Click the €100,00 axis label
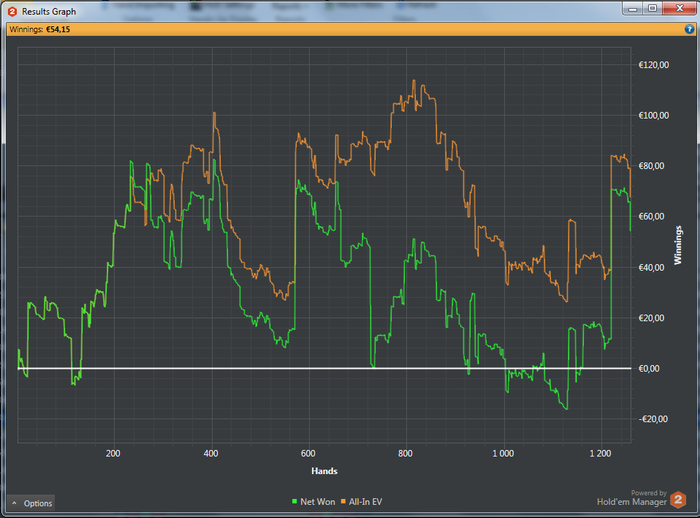The height and width of the screenshot is (518, 700). (x=654, y=116)
